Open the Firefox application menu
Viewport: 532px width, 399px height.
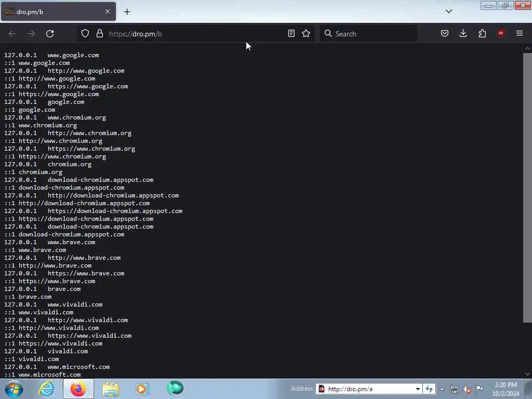(x=520, y=33)
